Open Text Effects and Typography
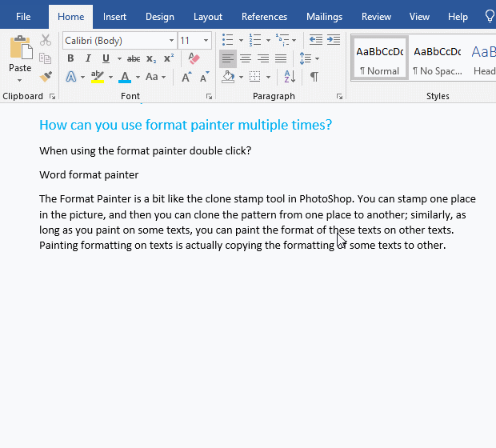The width and height of the screenshot is (496, 448). pyautogui.click(x=71, y=77)
